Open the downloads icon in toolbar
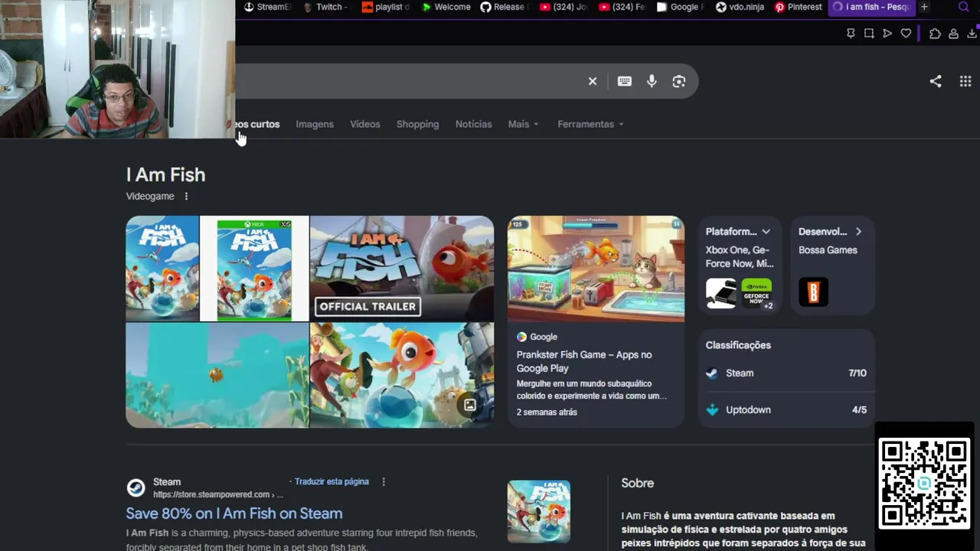The width and height of the screenshot is (980, 551). pos(972,34)
